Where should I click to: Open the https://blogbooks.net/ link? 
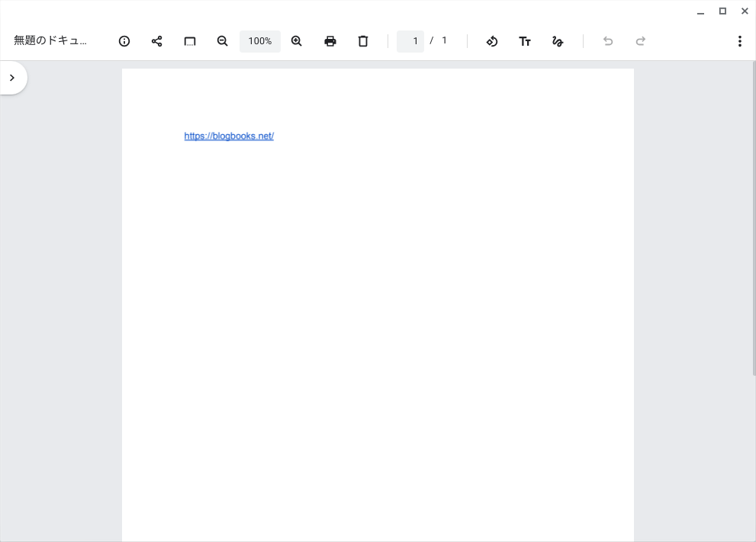(229, 136)
